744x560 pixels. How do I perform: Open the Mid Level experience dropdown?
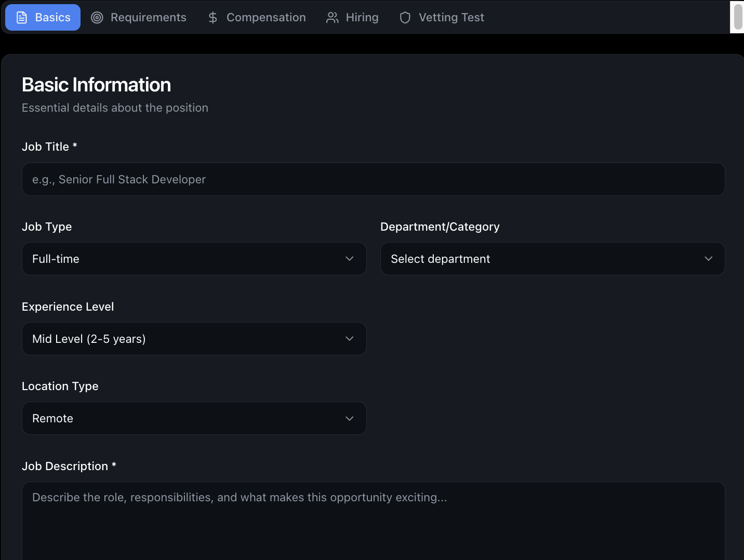click(194, 338)
